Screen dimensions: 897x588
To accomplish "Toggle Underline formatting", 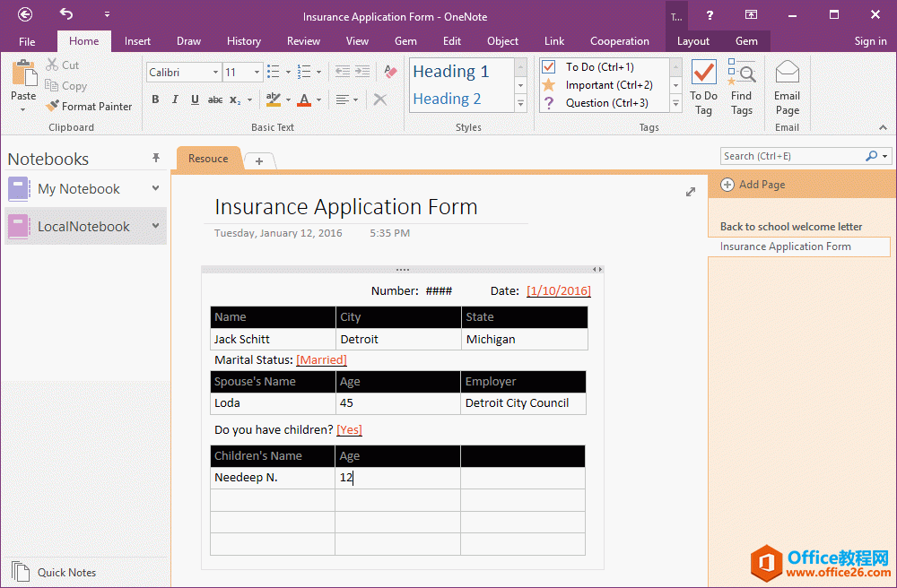I will point(195,99).
